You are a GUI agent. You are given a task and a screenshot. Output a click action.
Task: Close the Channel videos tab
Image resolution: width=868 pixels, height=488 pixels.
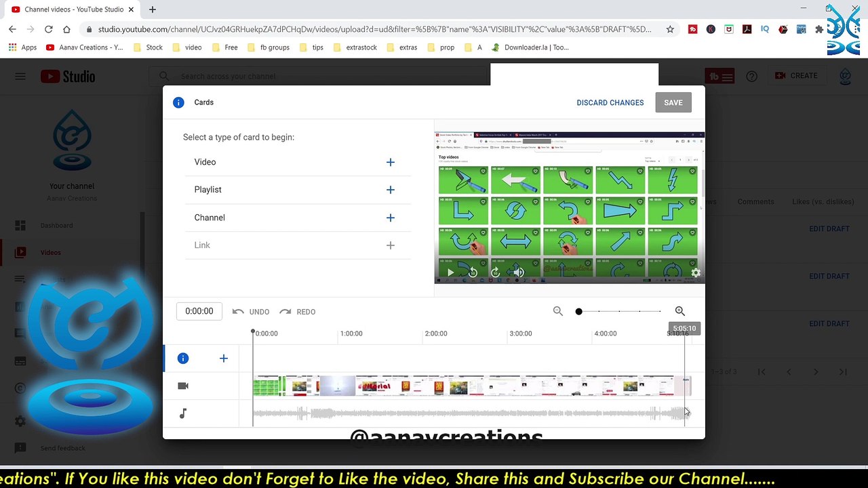tap(132, 9)
